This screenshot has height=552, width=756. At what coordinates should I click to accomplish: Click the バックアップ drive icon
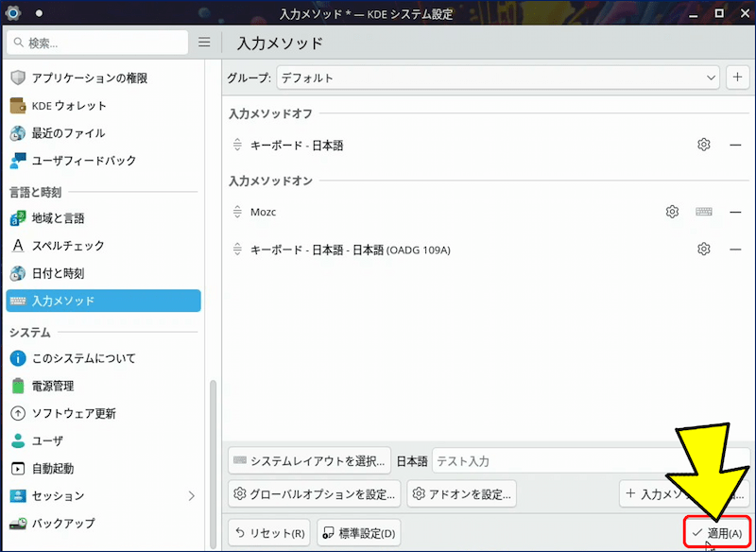[x=18, y=523]
